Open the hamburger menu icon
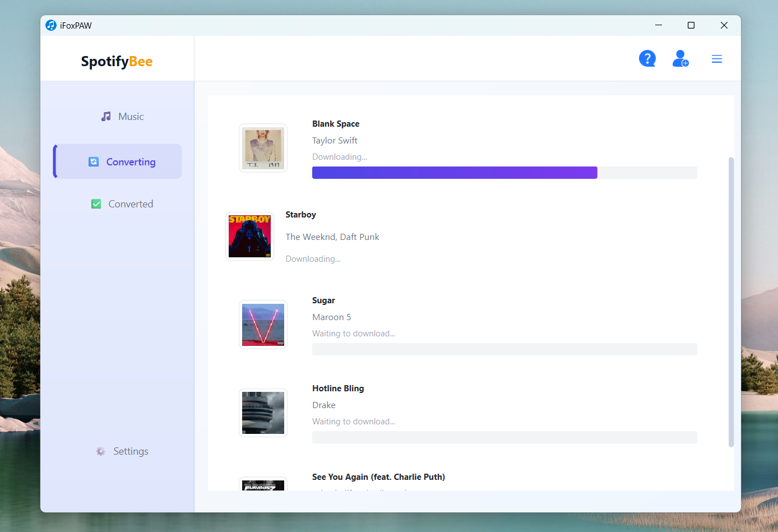Image resolution: width=778 pixels, height=532 pixels. pos(716,59)
